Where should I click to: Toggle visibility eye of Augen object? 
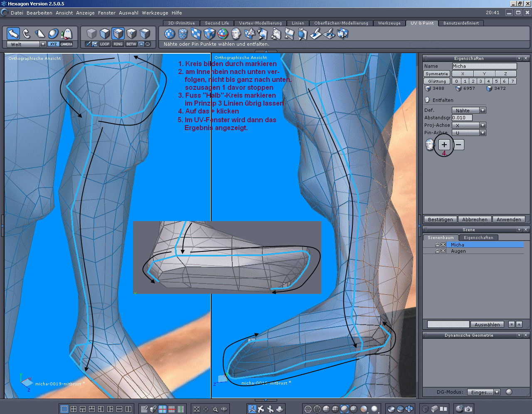443,251
